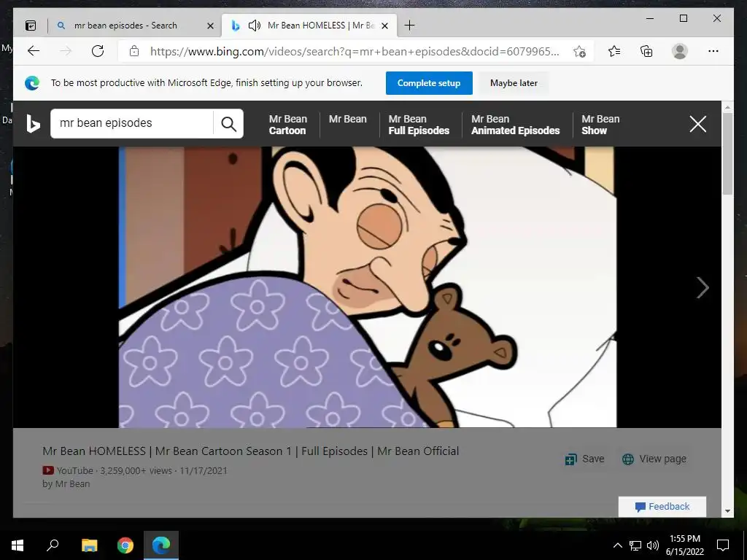
Task: Click the scrollbar down arrow
Action: pos(727,511)
